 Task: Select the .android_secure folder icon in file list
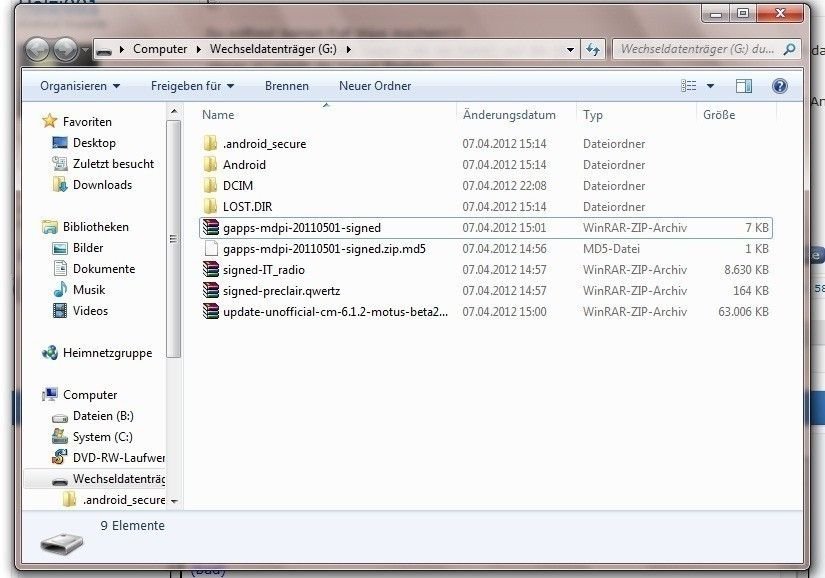pos(210,143)
